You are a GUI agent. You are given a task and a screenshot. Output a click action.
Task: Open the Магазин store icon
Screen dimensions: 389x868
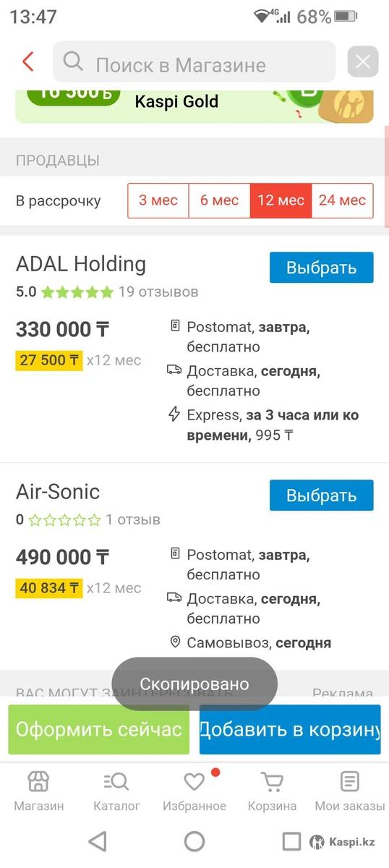pos(38,781)
